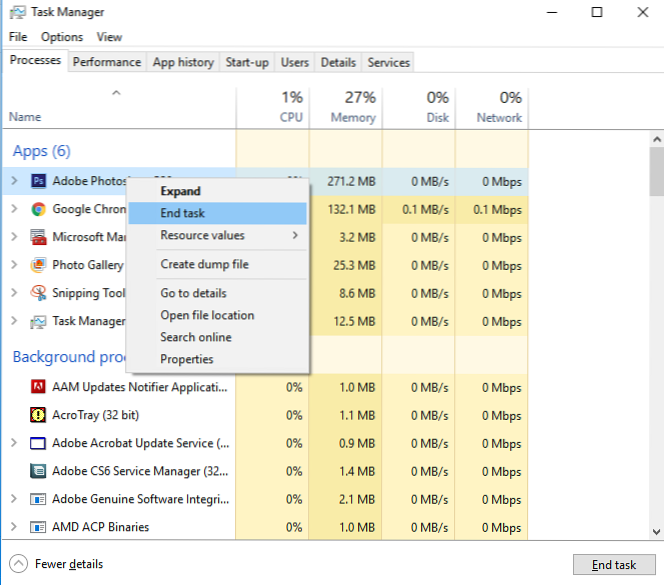Image resolution: width=664 pixels, height=586 pixels.
Task: Switch to the Performance tab
Action: click(x=107, y=62)
